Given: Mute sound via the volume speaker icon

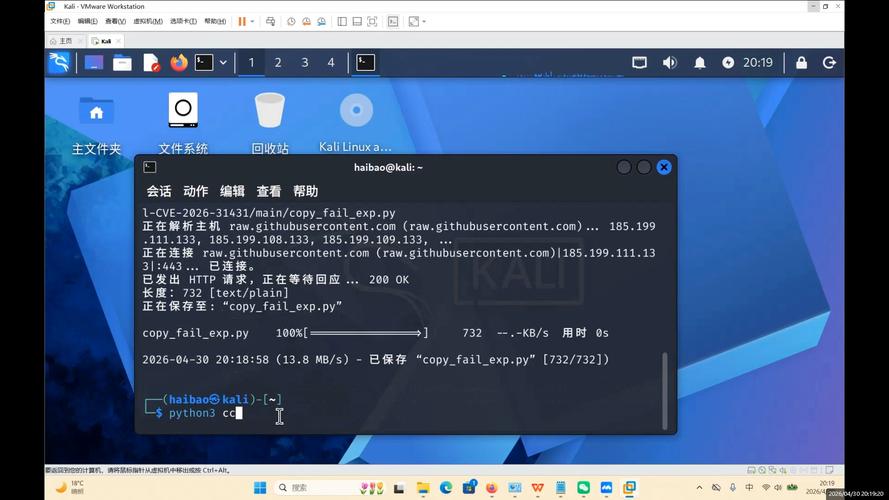Looking at the screenshot, I should (x=670, y=62).
